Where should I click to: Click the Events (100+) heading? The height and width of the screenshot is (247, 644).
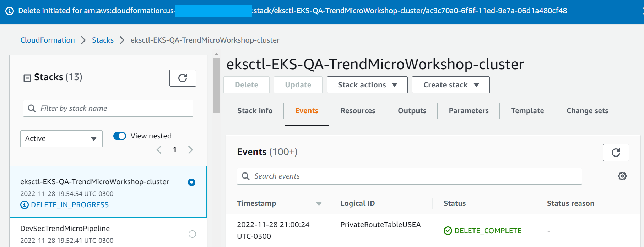(x=267, y=152)
